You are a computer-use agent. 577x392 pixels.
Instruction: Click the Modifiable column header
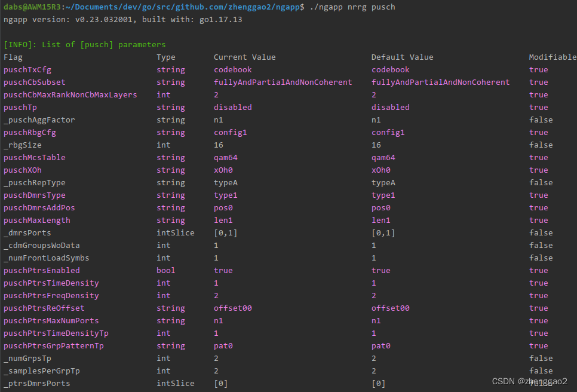point(553,57)
